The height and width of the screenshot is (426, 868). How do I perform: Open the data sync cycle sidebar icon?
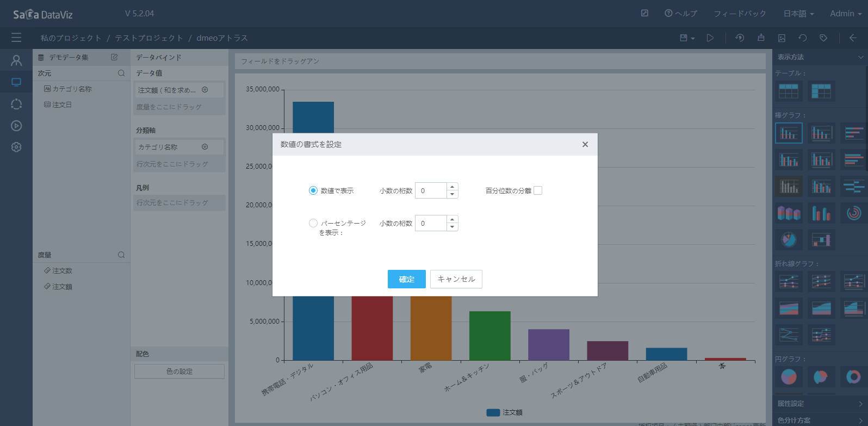coord(16,104)
